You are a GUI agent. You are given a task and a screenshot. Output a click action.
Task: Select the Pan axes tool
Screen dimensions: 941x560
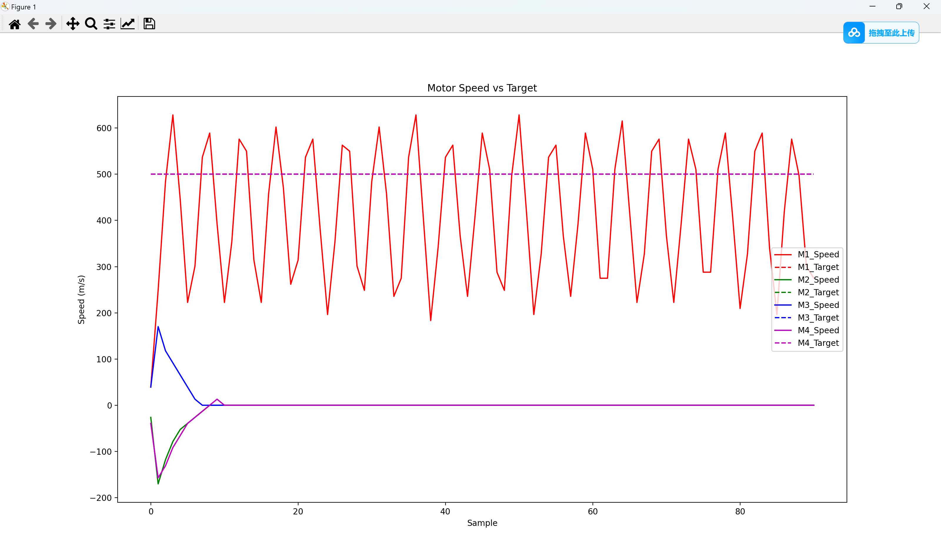[72, 24]
